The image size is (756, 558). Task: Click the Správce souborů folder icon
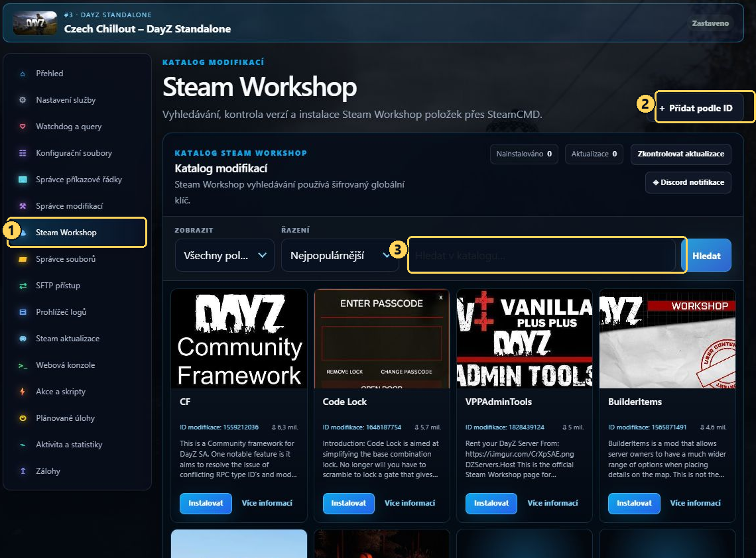pos(23,259)
